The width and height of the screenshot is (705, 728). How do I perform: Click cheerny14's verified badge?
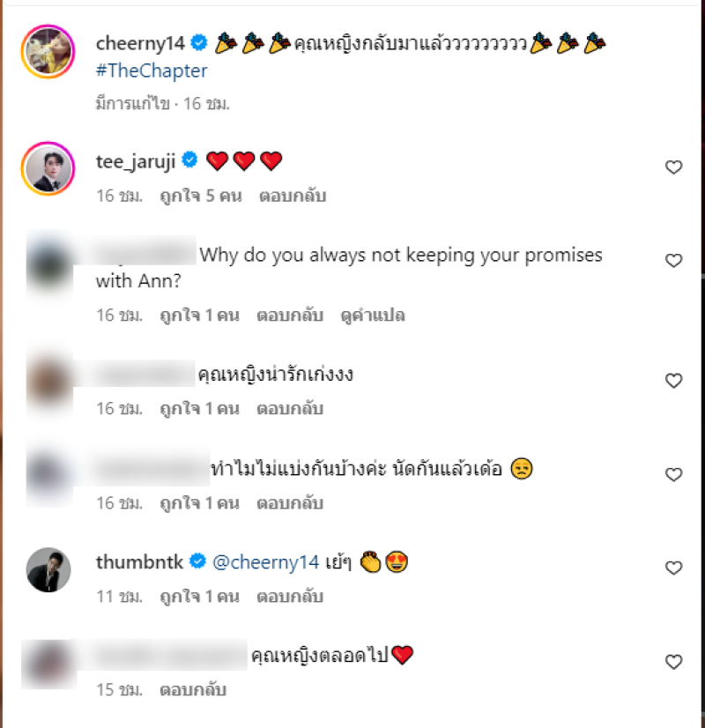coord(199,42)
